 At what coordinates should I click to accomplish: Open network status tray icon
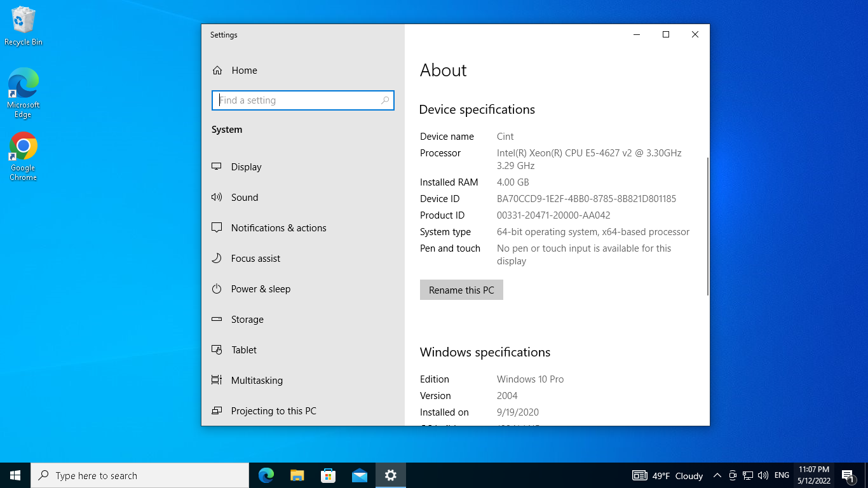point(748,475)
